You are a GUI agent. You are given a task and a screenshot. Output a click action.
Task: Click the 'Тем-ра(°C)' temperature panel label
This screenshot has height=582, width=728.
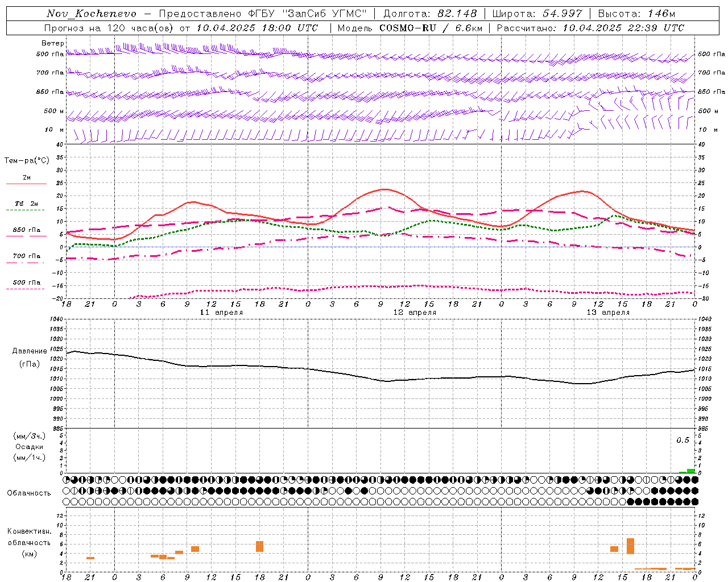click(27, 160)
